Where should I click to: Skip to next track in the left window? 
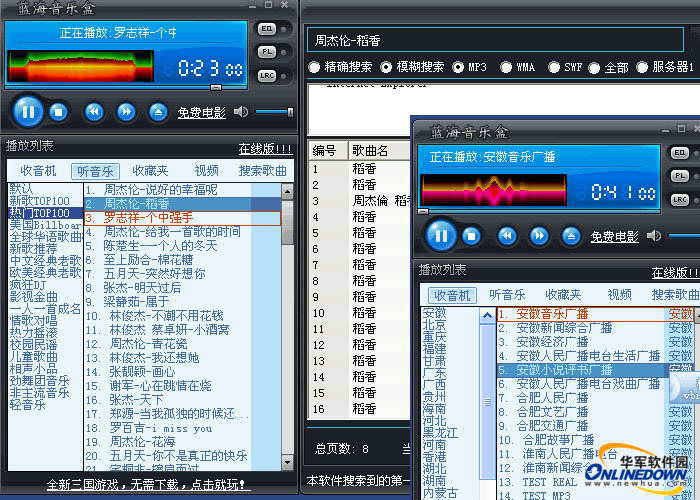[126, 112]
